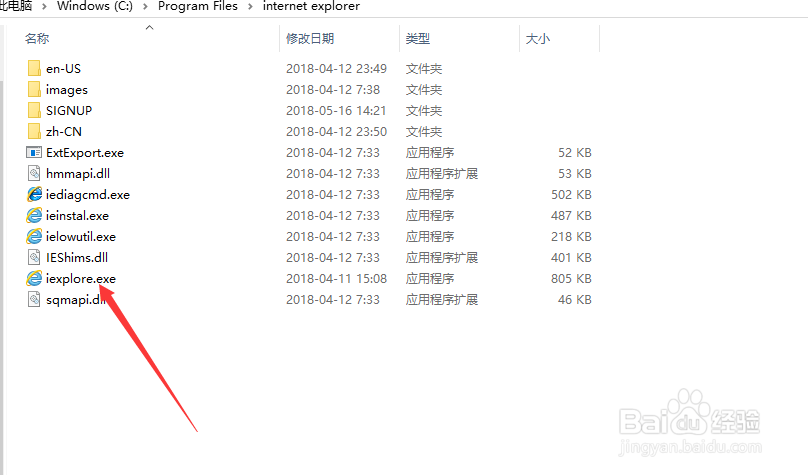Select the hmmapi.dll file name
The width and height of the screenshot is (808, 475).
point(78,174)
